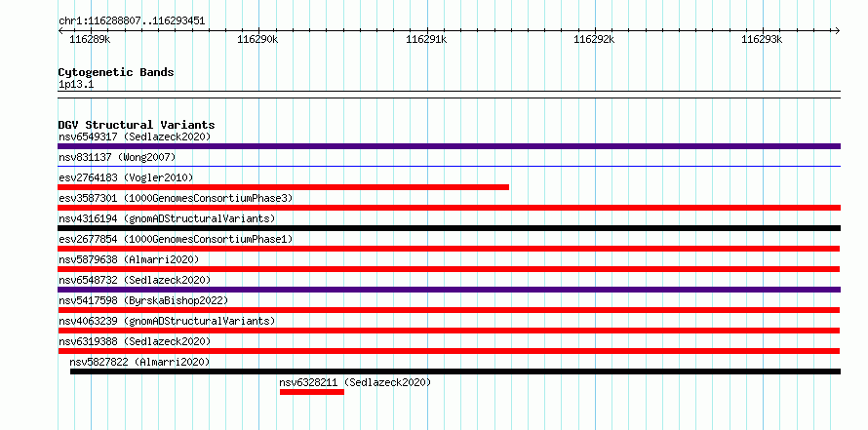Image resolution: width=868 pixels, height=430 pixels.
Task: Select the 1p13.1 cytogenetic band label
Action: tap(76, 85)
